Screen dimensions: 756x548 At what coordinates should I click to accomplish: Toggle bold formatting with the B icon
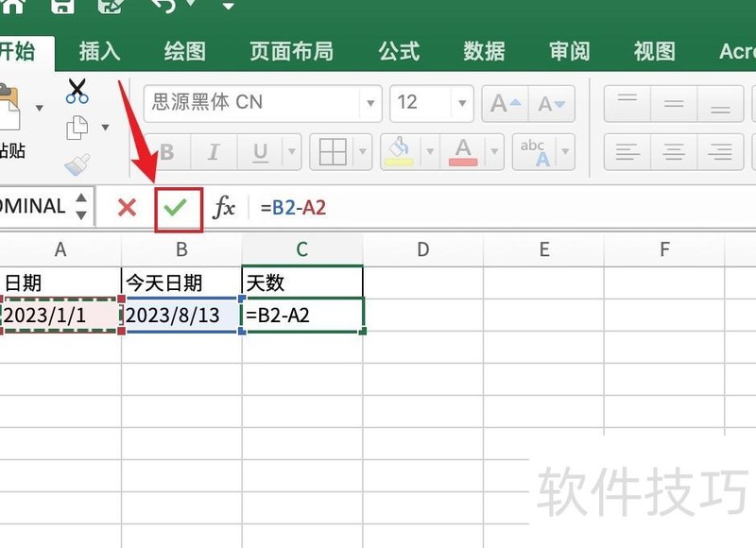pyautogui.click(x=166, y=151)
